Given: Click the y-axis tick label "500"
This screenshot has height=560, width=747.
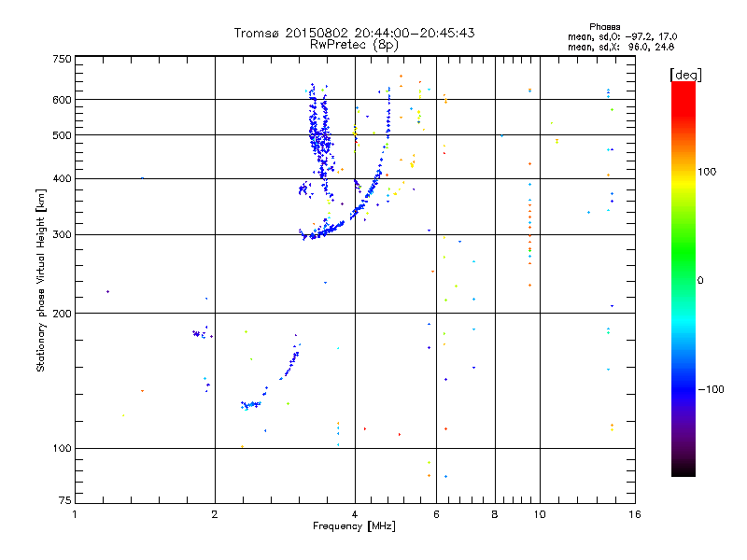Looking at the screenshot, I should click(62, 135).
